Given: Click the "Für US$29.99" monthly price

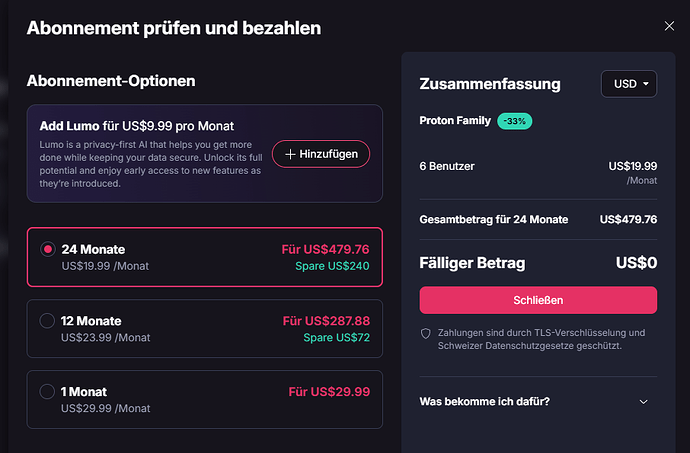Looking at the screenshot, I should (x=329, y=392).
